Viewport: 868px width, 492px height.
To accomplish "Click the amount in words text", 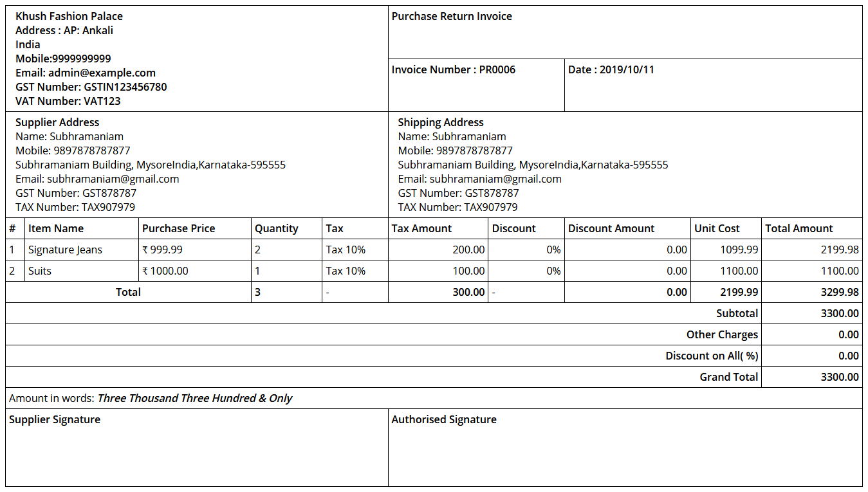I will 194,398.
